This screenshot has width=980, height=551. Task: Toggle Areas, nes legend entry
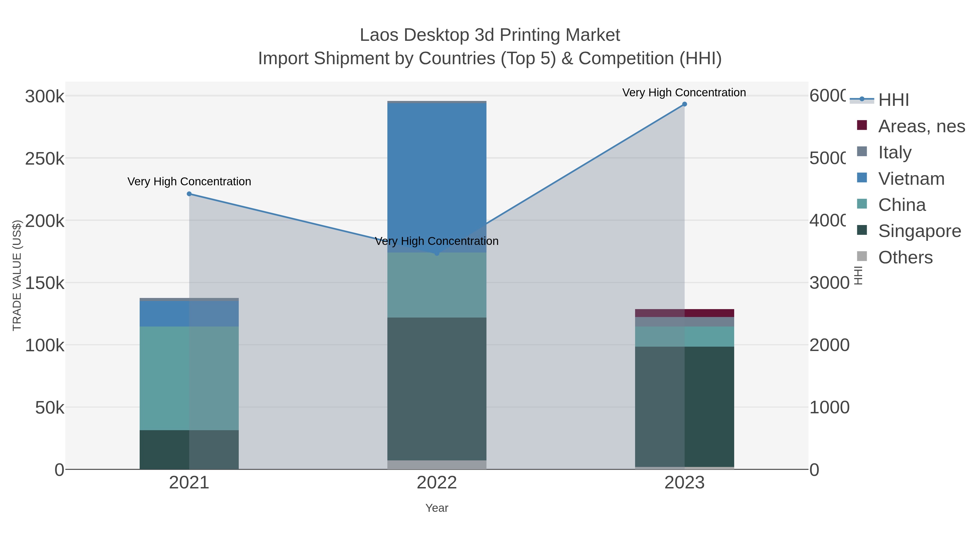pos(911,126)
